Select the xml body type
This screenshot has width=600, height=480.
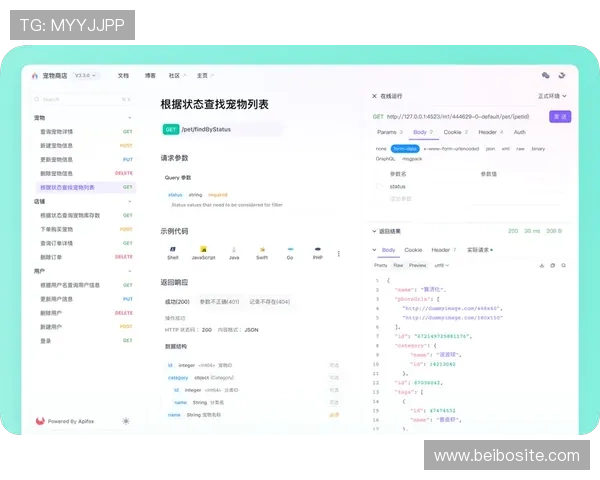(505, 149)
